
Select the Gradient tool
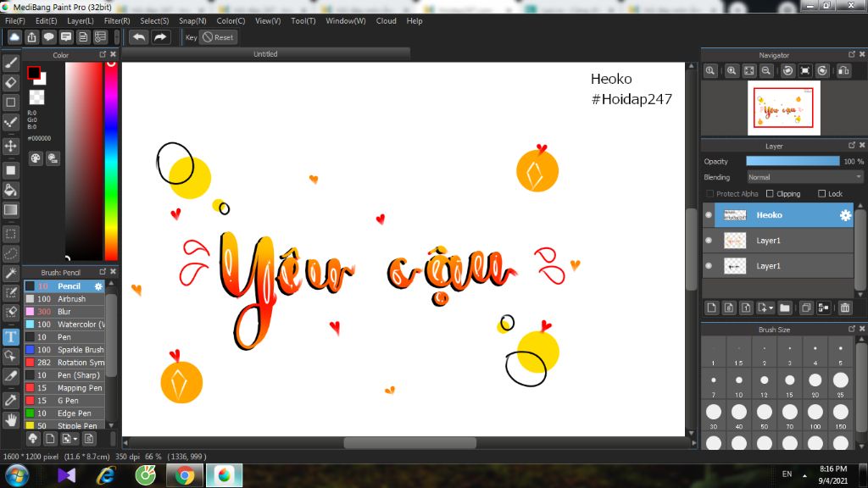coord(10,210)
